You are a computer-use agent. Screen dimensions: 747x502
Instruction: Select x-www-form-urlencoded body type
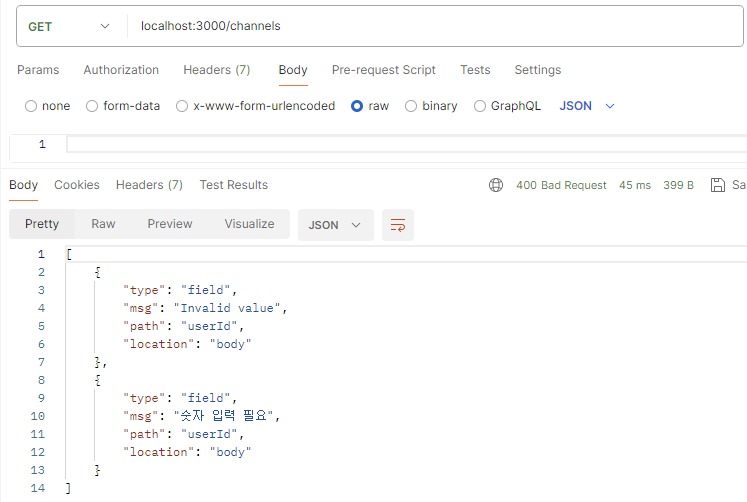click(x=182, y=106)
